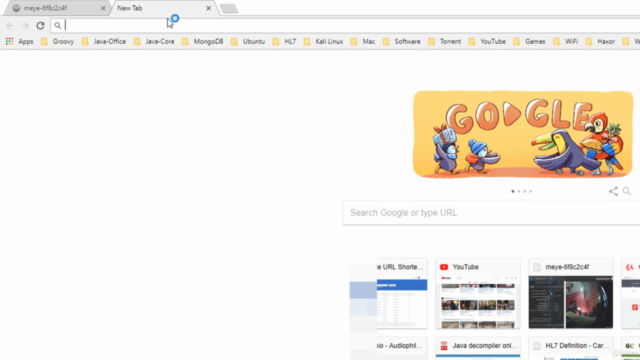Open the YouTube most-visited thumbnail
The image size is (640, 360).
tap(478, 293)
